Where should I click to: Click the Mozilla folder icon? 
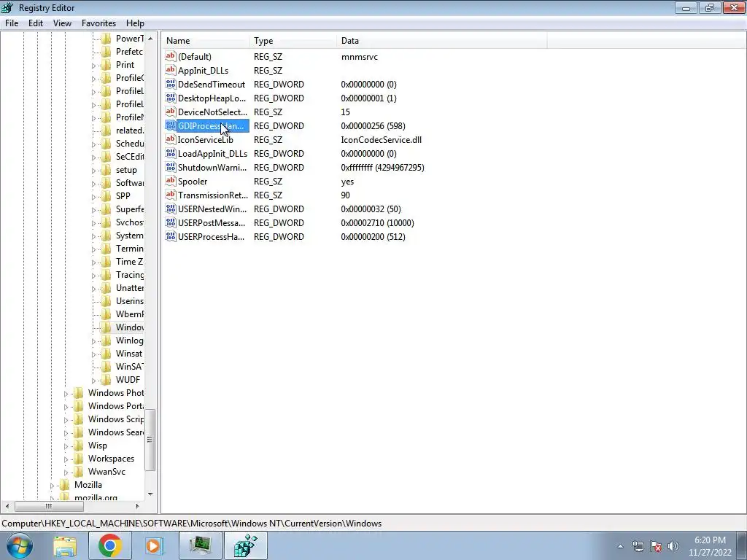65,485
